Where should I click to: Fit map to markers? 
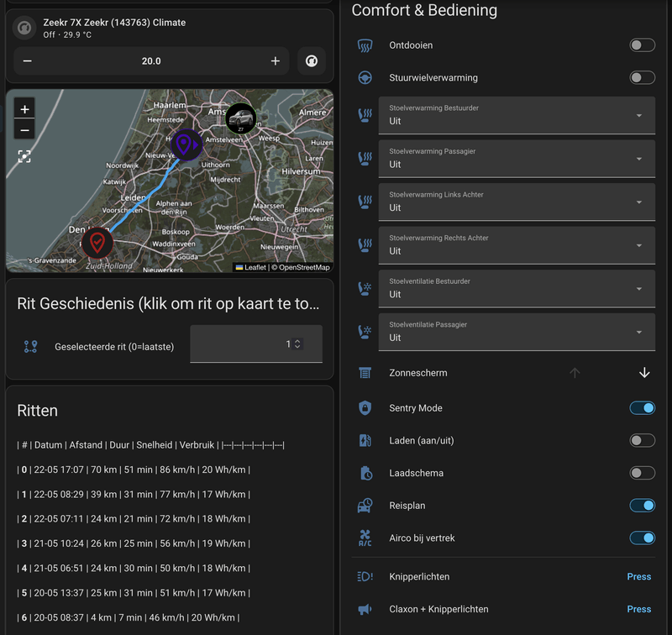[24, 156]
